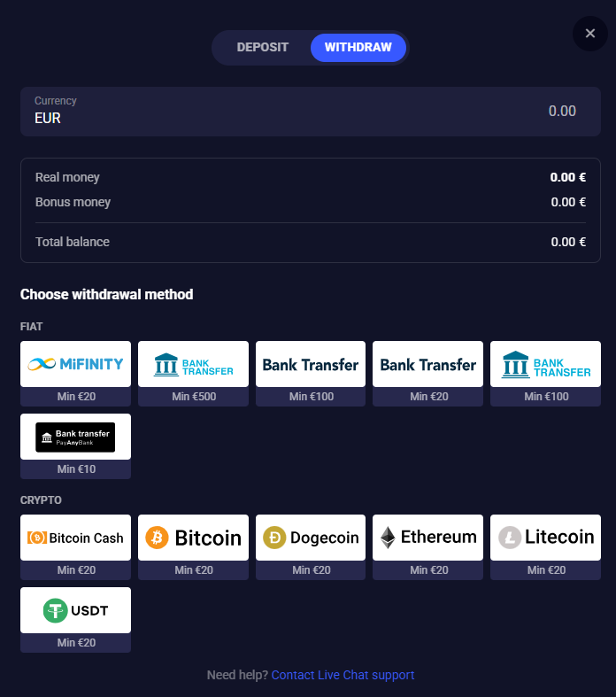Screen dimensions: 616x697
Task: Pick the Bank Transfer with Min €20
Action: pyautogui.click(x=427, y=364)
